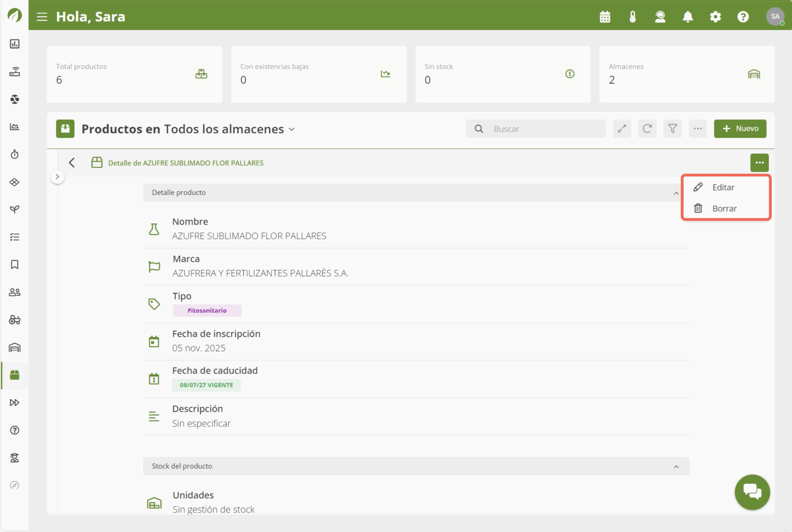This screenshot has height=532, width=792.
Task: Go back with the left arrow
Action: [x=71, y=162]
